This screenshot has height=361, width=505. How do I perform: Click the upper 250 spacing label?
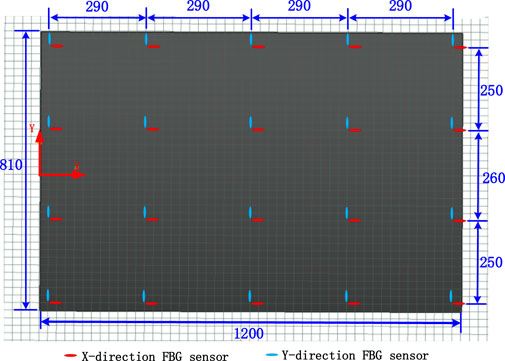(491, 91)
